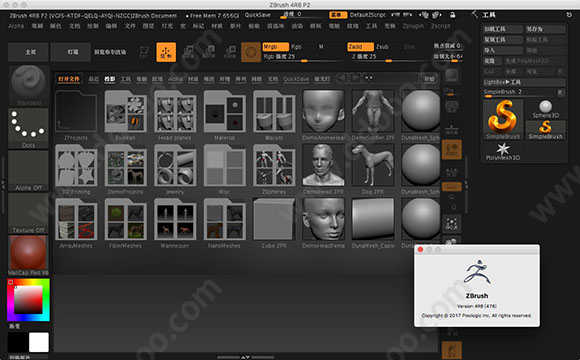This screenshot has height=360, width=580.
Task: Switch to Rgb paint mode
Action: point(296,47)
